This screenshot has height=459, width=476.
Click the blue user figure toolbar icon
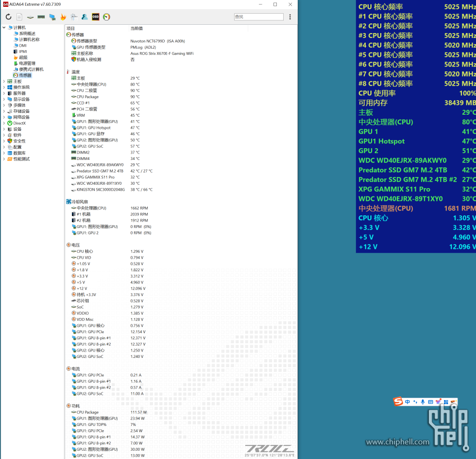(85, 17)
